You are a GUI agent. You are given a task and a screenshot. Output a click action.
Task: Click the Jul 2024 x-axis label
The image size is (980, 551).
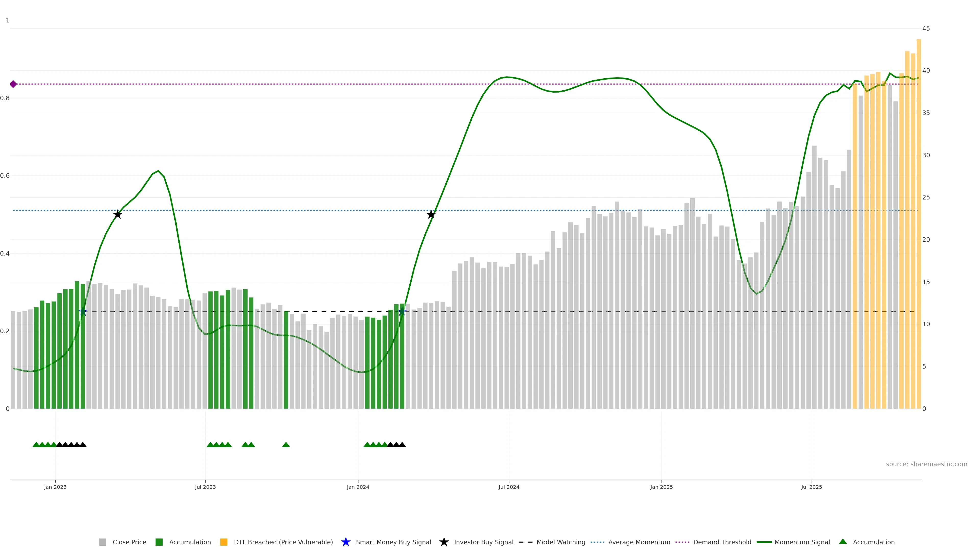pyautogui.click(x=509, y=487)
